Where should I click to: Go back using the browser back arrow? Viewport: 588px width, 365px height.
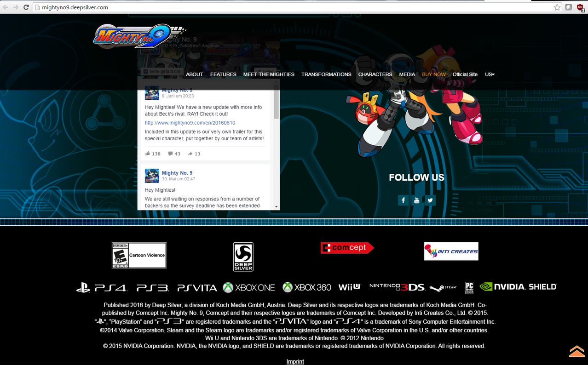pos(6,7)
